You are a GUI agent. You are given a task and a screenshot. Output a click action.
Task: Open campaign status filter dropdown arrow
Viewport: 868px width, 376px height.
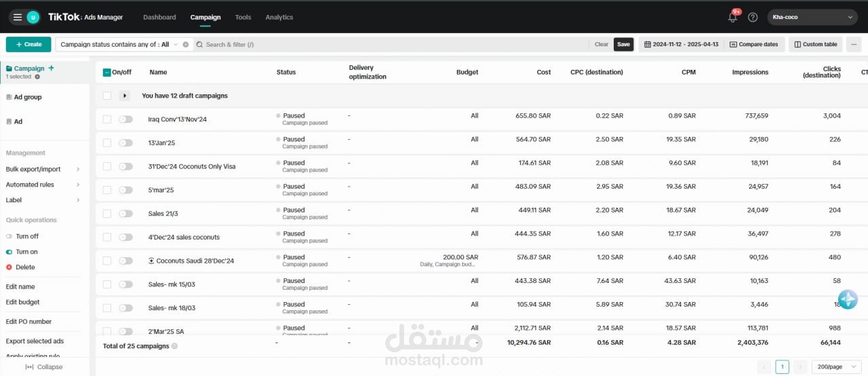(176, 44)
